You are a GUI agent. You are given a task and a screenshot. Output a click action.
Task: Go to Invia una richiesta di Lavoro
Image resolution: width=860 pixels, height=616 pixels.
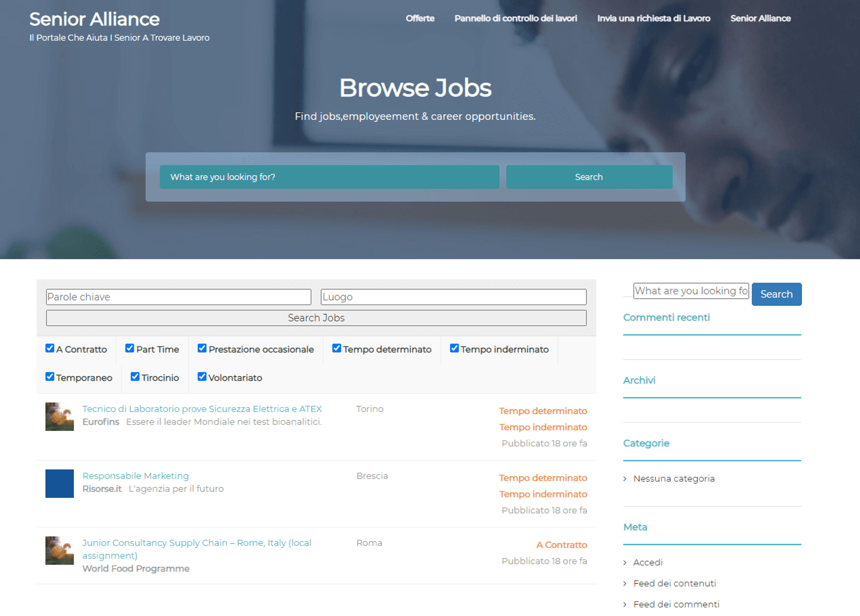[x=654, y=18]
